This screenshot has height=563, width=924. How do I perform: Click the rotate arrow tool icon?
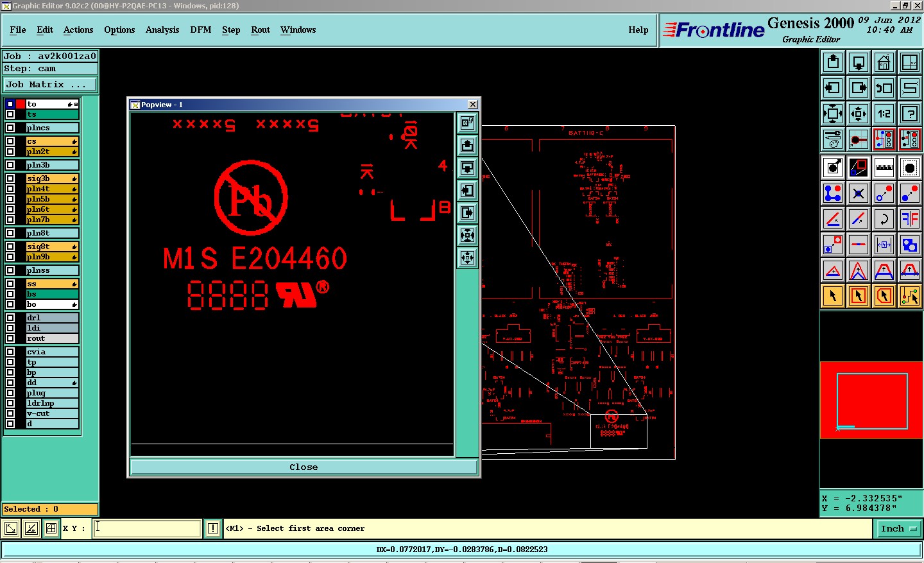coord(884,219)
